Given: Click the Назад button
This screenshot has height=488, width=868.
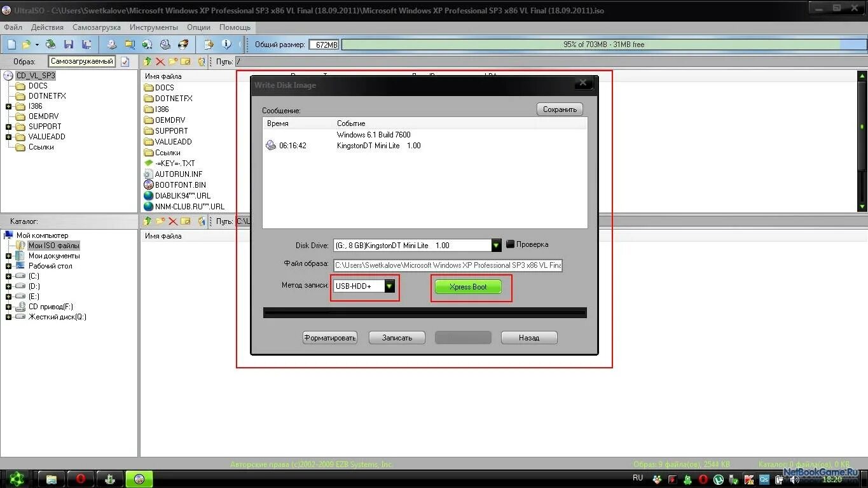Looking at the screenshot, I should click(529, 338).
